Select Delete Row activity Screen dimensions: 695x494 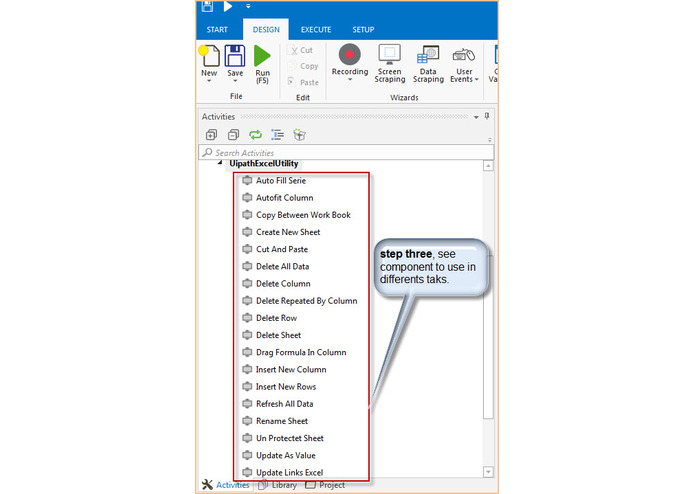point(269,318)
